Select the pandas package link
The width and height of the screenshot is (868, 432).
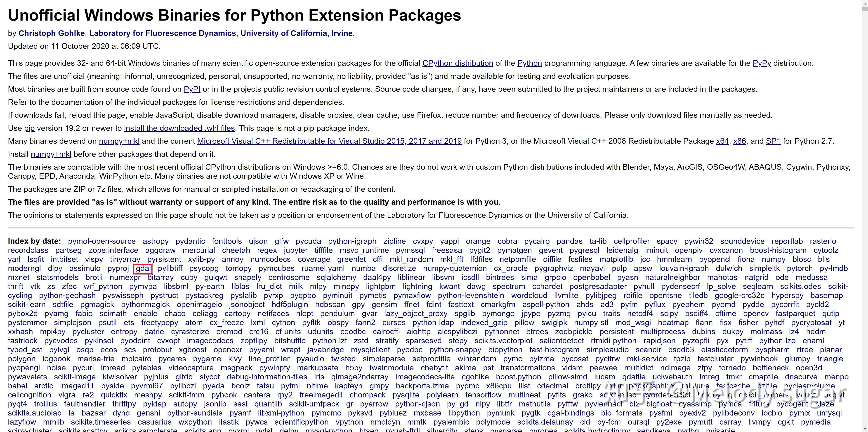tap(569, 241)
